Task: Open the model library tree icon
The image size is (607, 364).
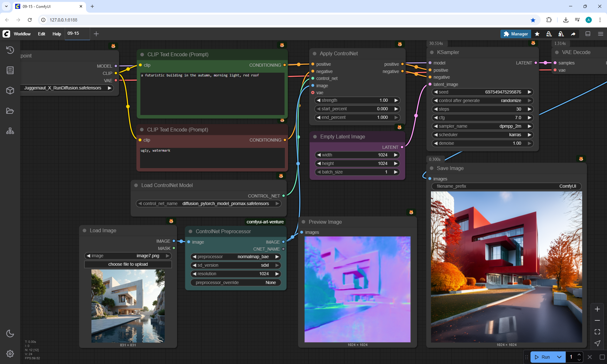Action: coord(10,131)
